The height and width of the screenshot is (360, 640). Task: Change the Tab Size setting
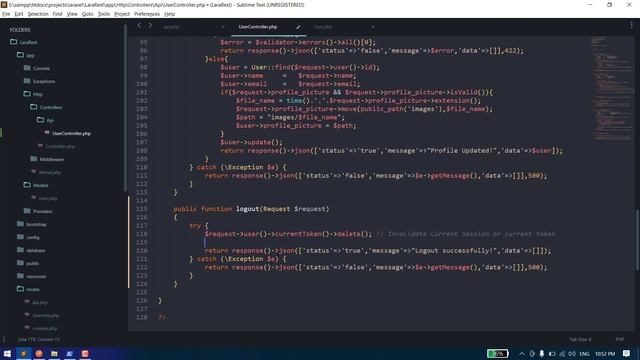(x=580, y=340)
